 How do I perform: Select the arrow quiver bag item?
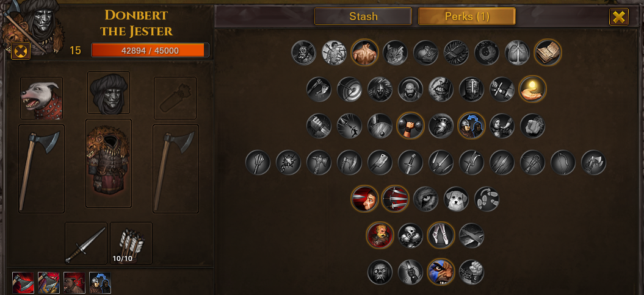coord(131,243)
